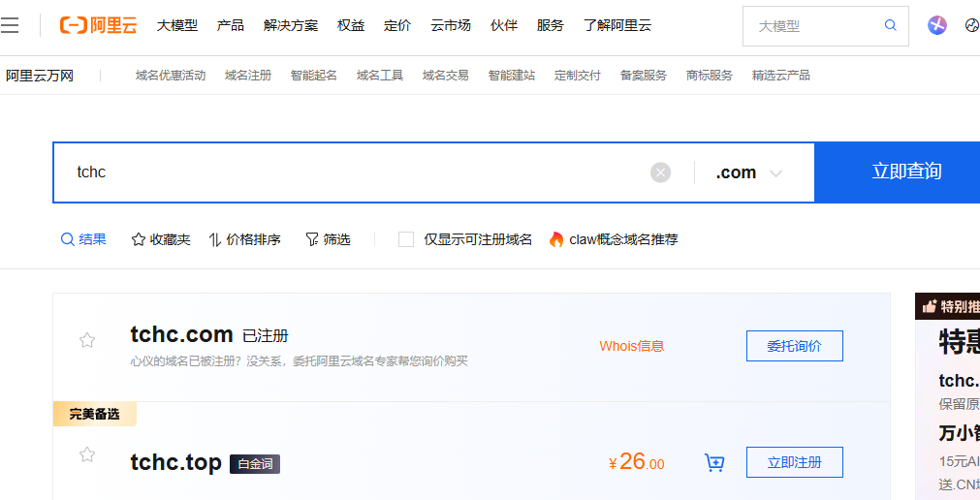Click the magnifier icon in top search
The image size is (980, 500).
pos(891,26)
